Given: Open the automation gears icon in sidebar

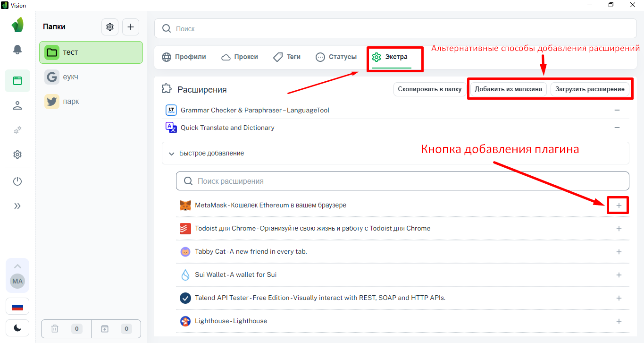Looking at the screenshot, I should (x=17, y=130).
